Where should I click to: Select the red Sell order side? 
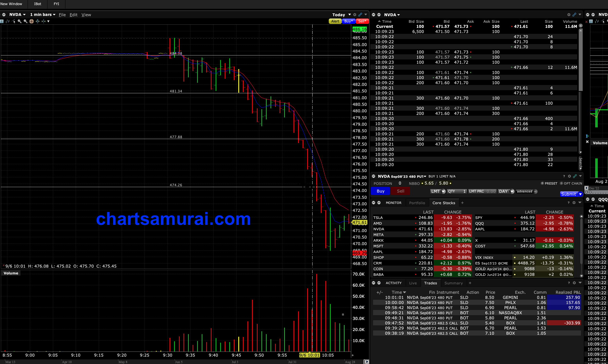coord(400,191)
